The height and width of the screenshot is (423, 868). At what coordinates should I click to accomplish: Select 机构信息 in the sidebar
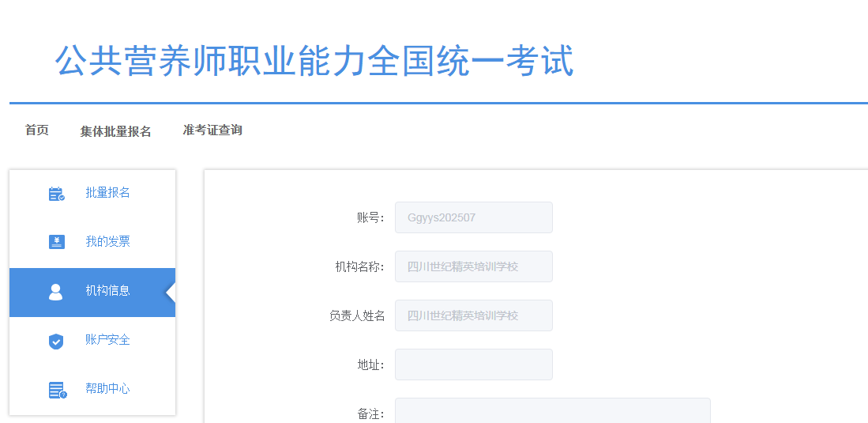(92, 293)
